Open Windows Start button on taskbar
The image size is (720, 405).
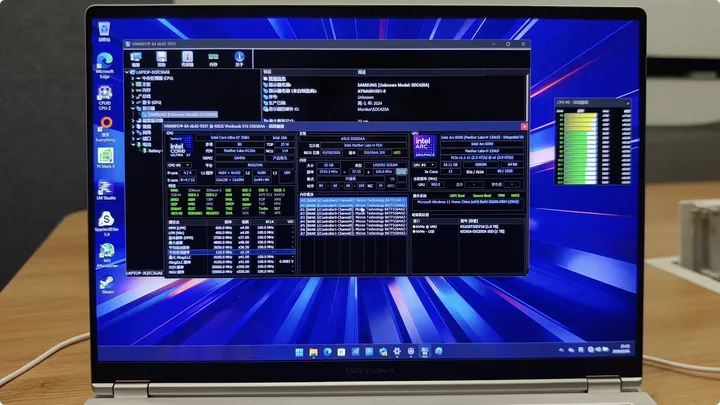pyautogui.click(x=299, y=352)
